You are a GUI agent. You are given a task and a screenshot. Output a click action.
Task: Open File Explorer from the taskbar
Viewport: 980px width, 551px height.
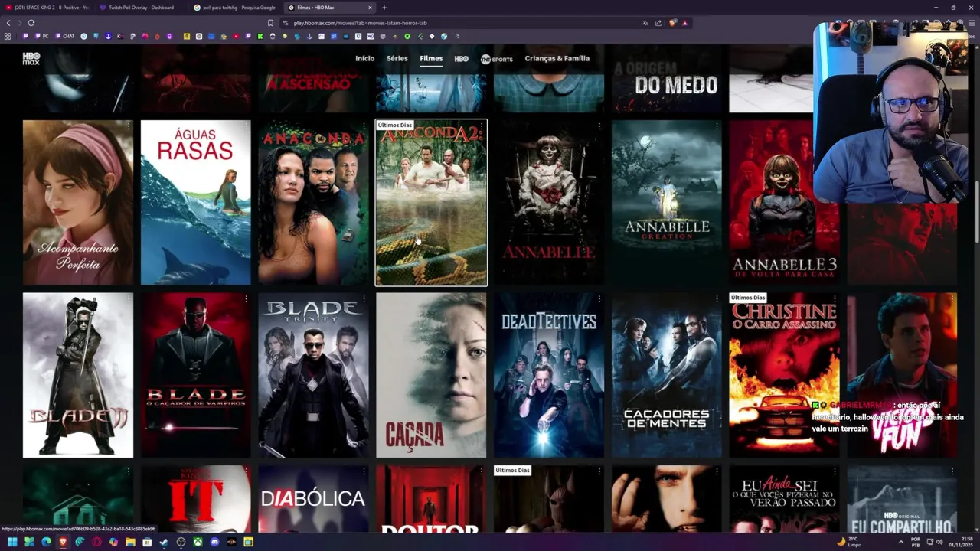click(130, 542)
